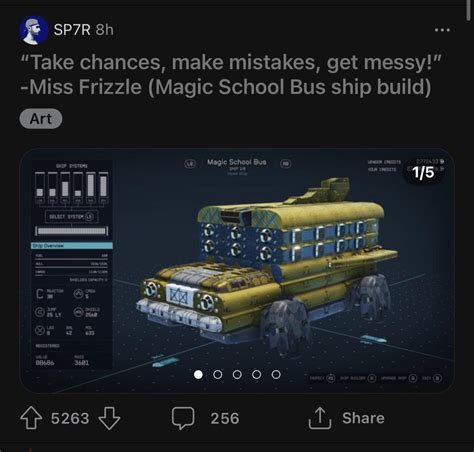Jump to fifth image carousel dot
This screenshot has height=452, width=474.
tap(276, 374)
